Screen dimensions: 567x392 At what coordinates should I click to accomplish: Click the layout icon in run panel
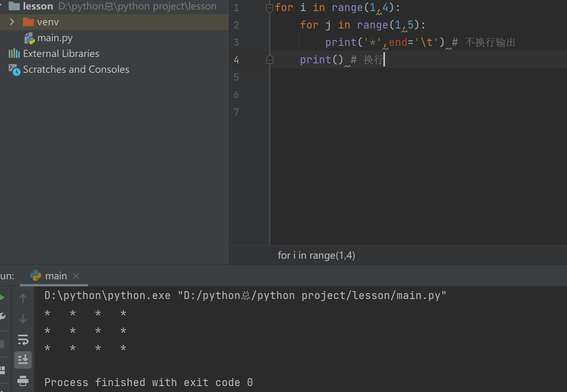click(2, 370)
